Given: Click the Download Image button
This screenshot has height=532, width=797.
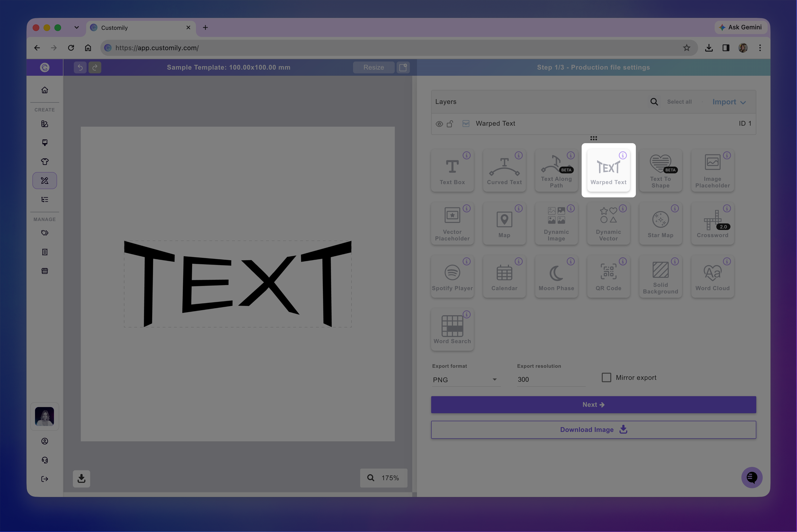Looking at the screenshot, I should pos(593,430).
